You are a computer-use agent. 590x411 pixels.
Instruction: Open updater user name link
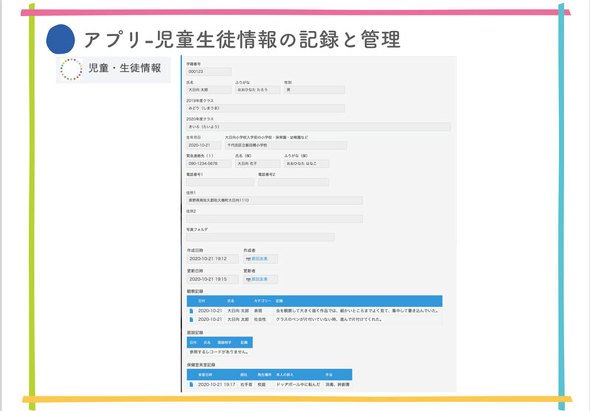click(260, 279)
